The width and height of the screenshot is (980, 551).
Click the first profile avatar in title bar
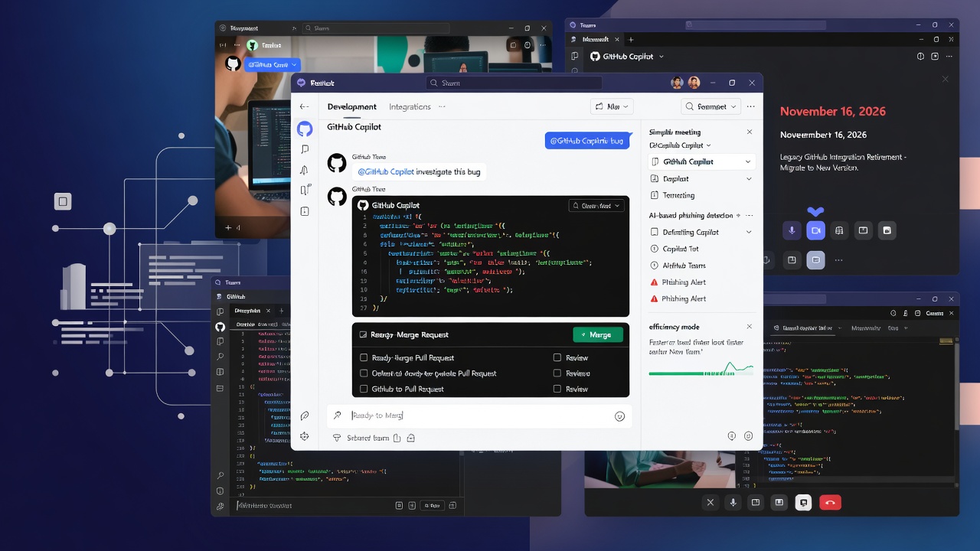[x=677, y=83]
